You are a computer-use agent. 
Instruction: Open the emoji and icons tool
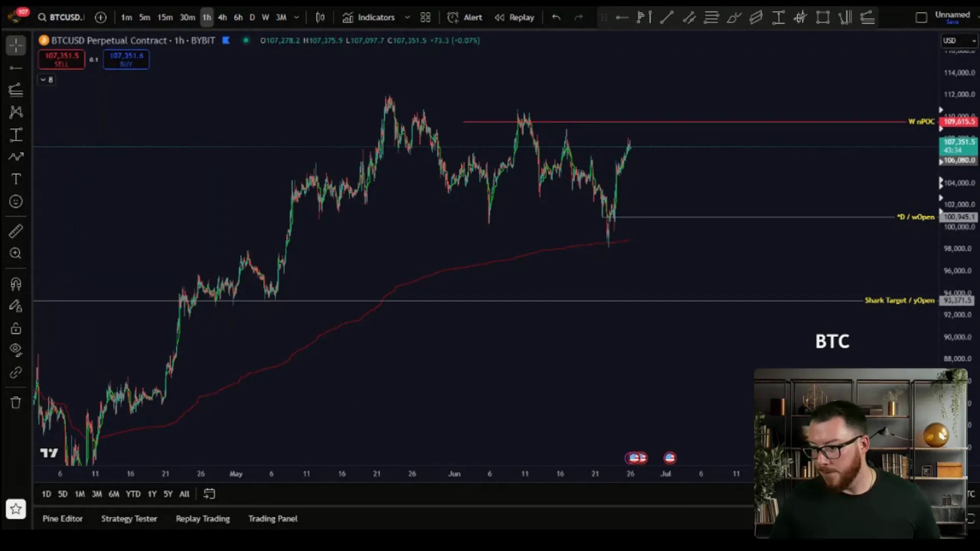[x=16, y=202]
